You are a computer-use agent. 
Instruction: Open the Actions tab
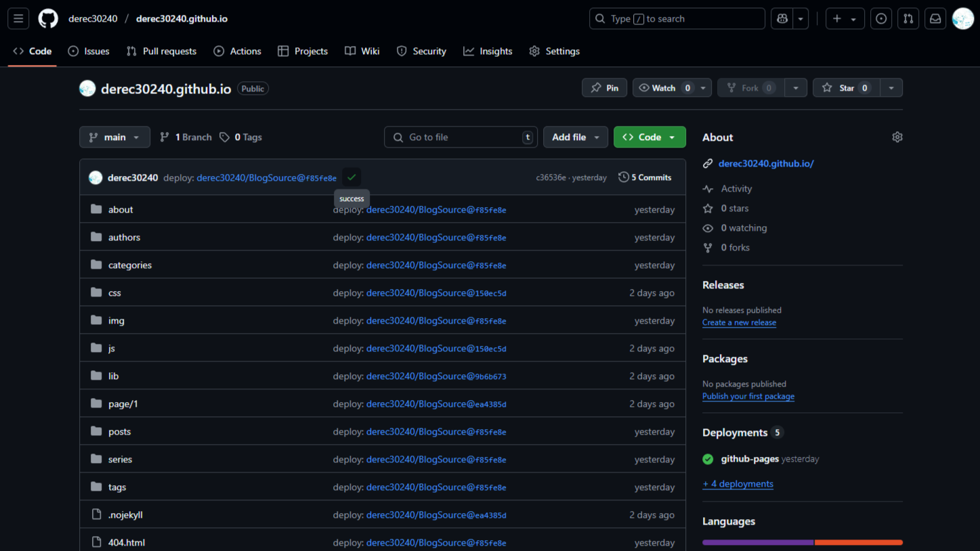pyautogui.click(x=237, y=51)
